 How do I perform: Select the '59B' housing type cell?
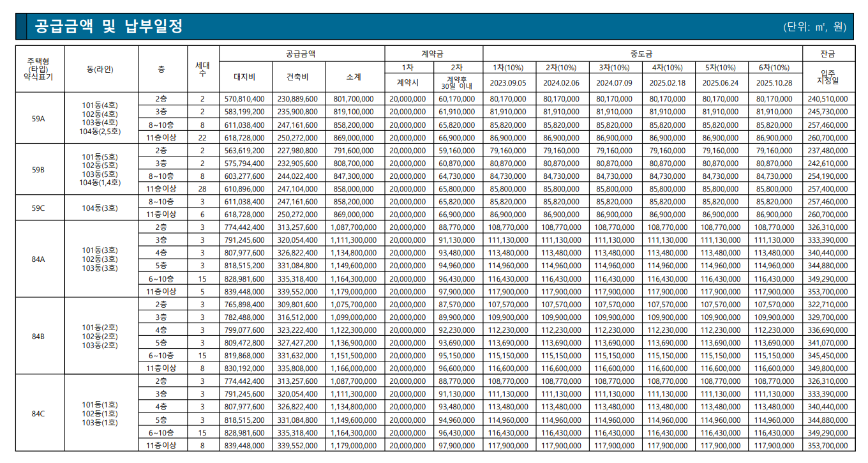click(40, 170)
